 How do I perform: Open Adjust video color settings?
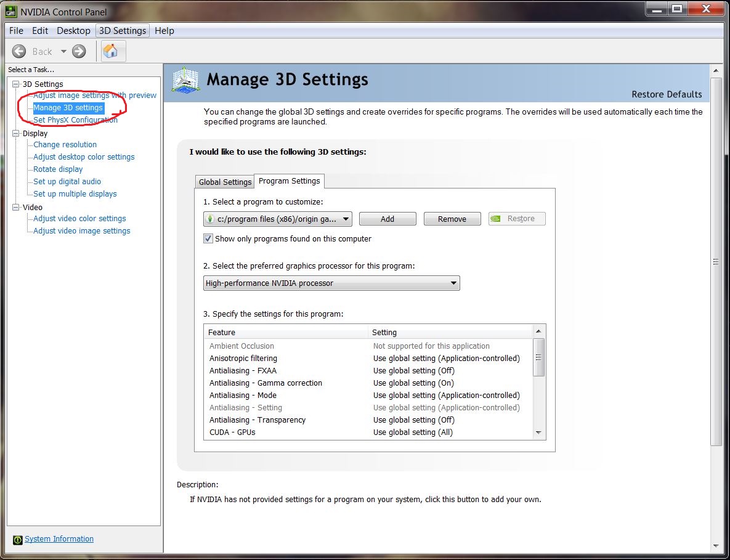pos(79,219)
